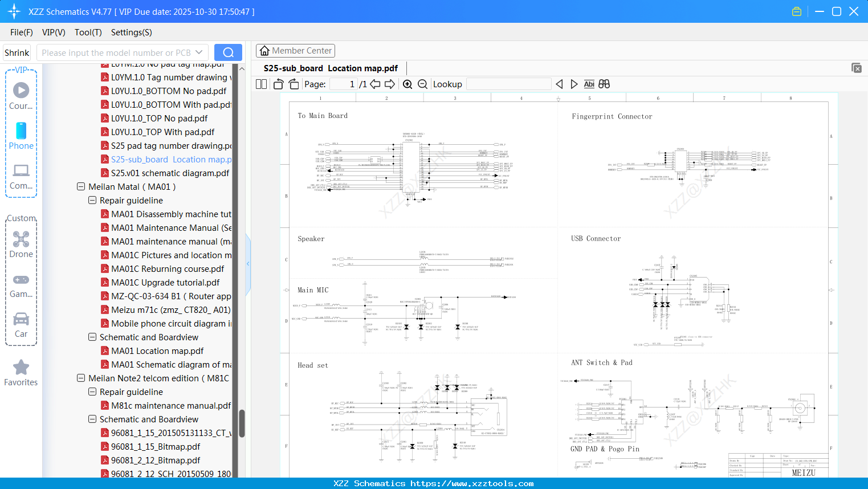Open the Drone category in sidebar
Viewport: 868px width, 489px height.
[21, 244]
